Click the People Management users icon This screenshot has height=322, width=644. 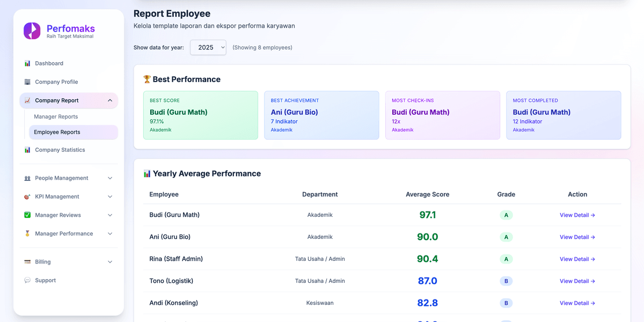tap(27, 178)
